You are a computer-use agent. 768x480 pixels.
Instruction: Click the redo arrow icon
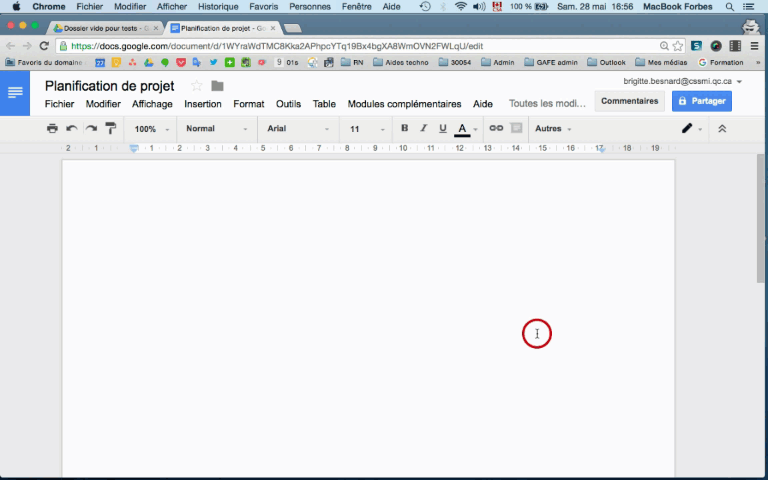[91, 129]
